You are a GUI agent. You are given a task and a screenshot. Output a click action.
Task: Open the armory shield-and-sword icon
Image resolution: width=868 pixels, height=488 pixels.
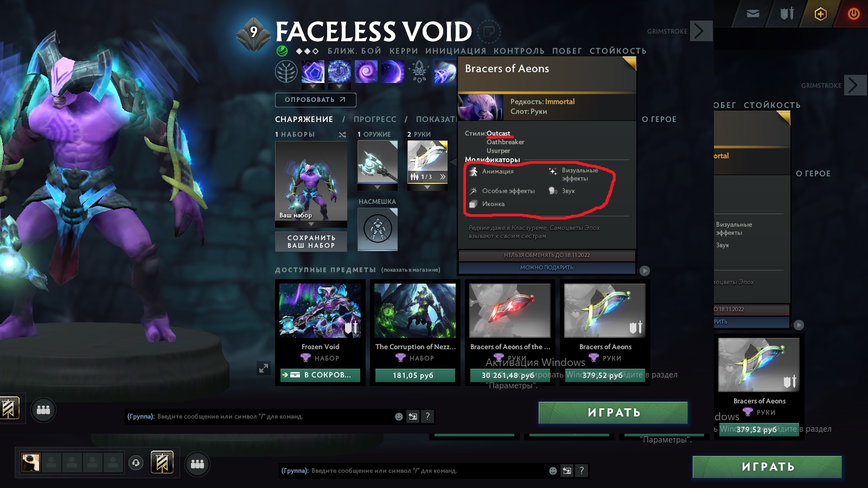pyautogui.click(x=787, y=14)
